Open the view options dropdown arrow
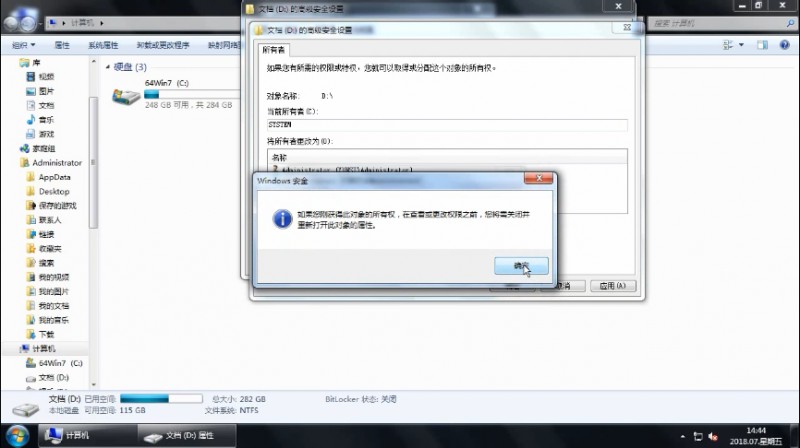The width and height of the screenshot is (800, 448). [741, 45]
